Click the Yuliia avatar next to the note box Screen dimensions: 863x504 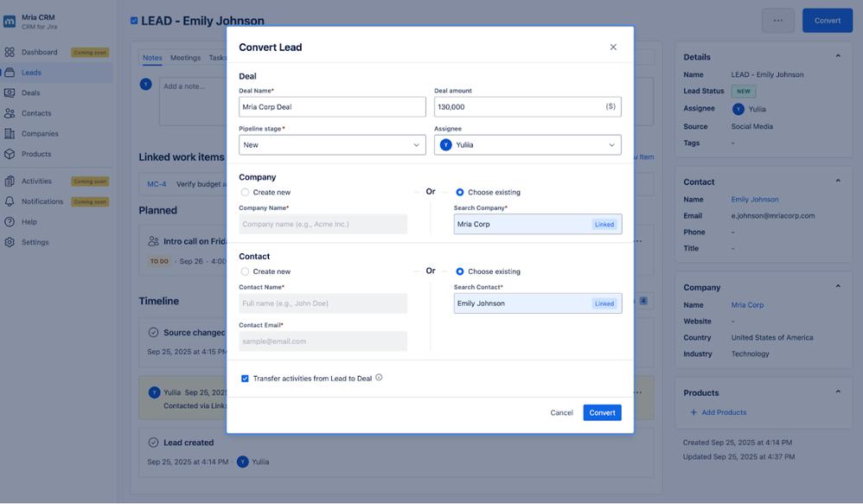point(146,84)
